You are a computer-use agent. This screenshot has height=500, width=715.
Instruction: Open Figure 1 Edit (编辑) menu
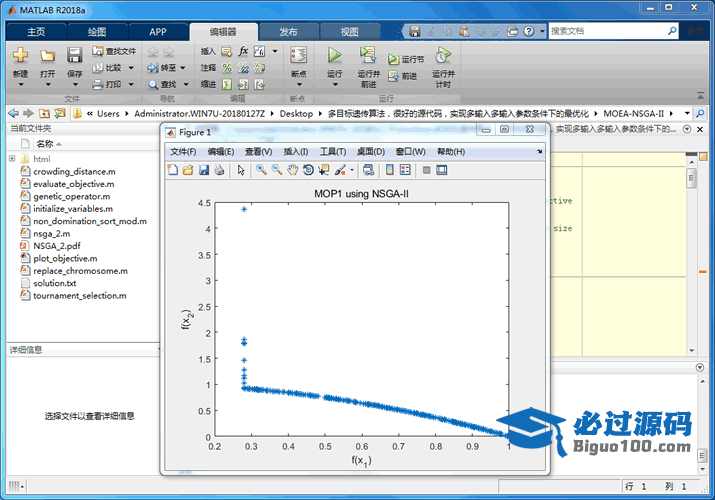(221, 152)
